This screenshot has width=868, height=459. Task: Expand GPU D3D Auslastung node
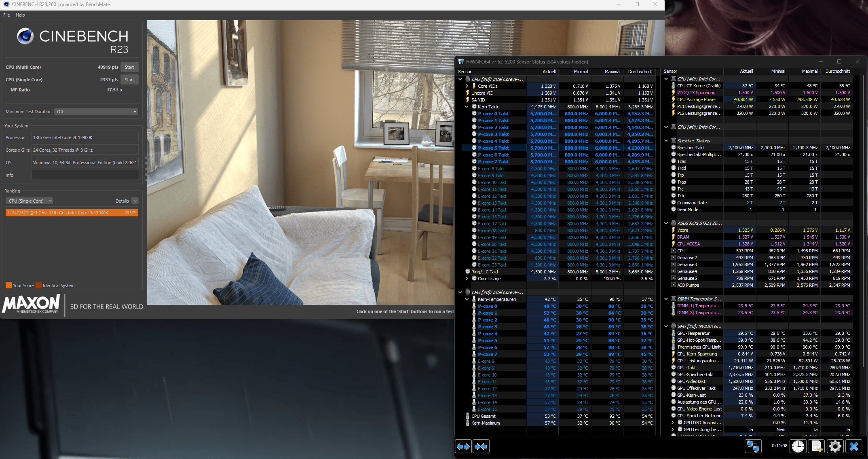(x=673, y=423)
